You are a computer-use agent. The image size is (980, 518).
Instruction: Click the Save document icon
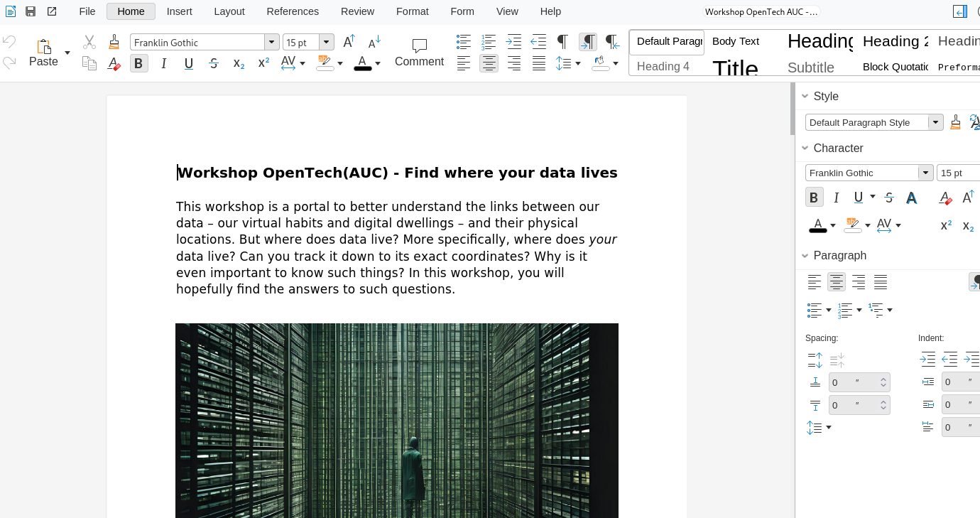tap(31, 11)
